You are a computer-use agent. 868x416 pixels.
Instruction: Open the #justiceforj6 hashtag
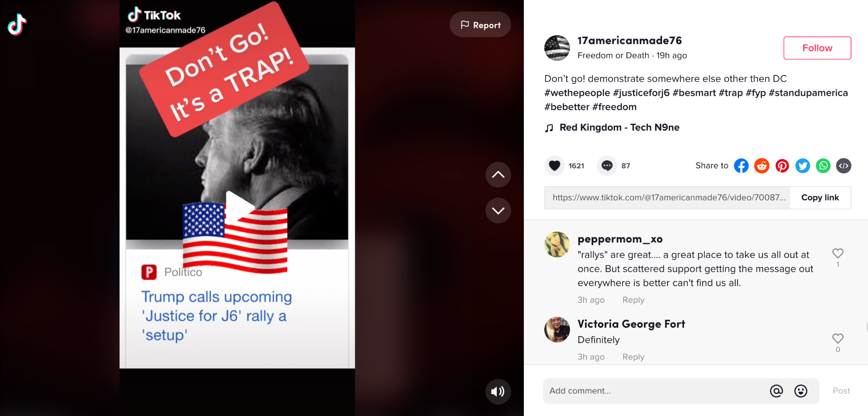coord(641,93)
